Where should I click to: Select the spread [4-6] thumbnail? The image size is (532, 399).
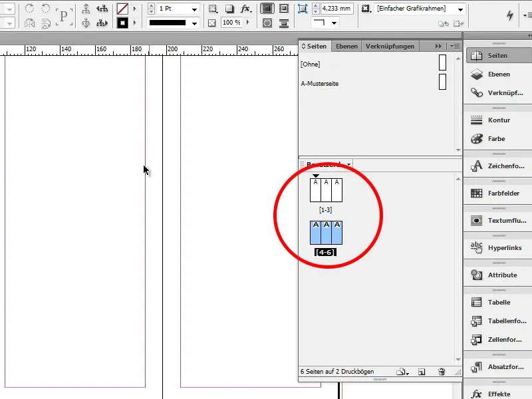pos(326,232)
